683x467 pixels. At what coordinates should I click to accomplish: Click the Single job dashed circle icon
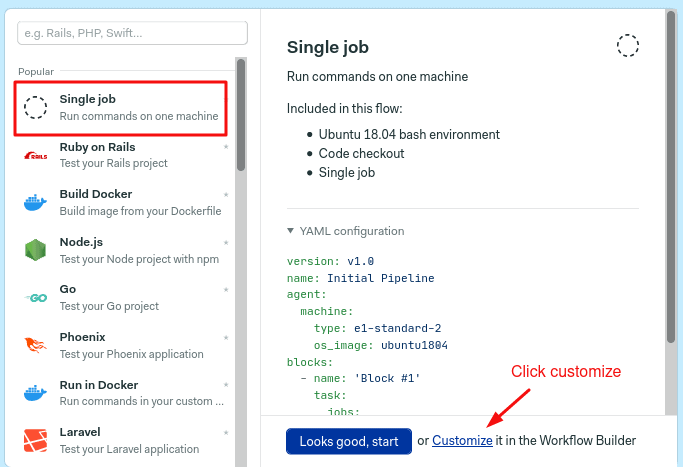pos(35,107)
